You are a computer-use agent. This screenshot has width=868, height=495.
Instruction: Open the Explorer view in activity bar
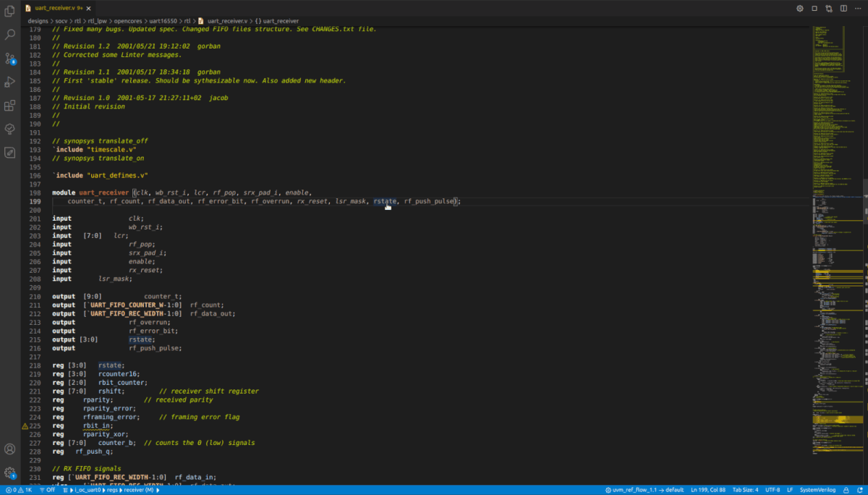coord(10,12)
